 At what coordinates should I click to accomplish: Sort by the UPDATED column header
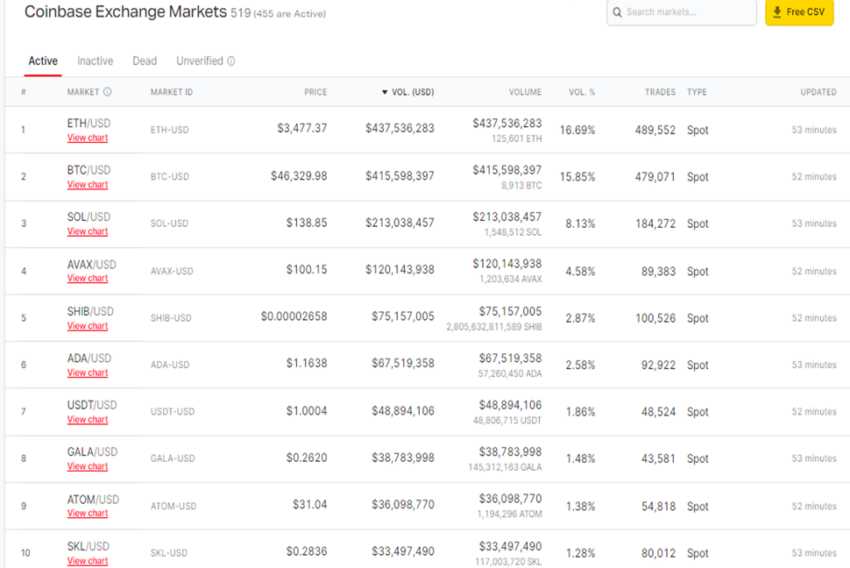[x=818, y=92]
